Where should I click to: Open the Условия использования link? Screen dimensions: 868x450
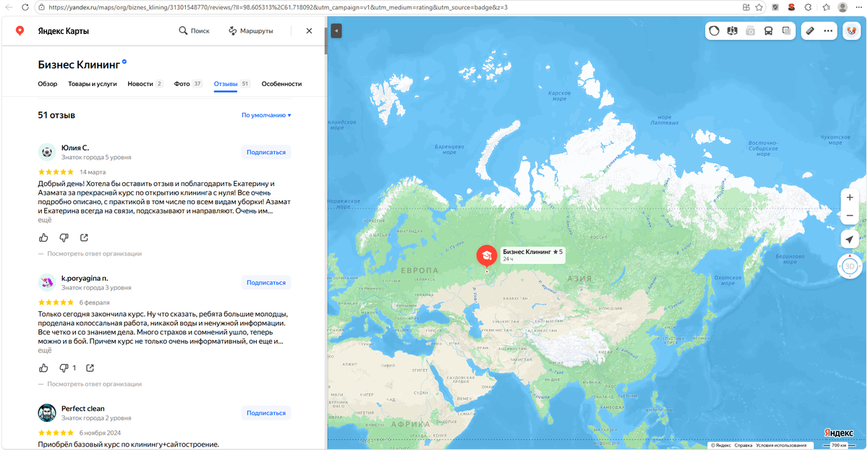pyautogui.click(x=780, y=445)
